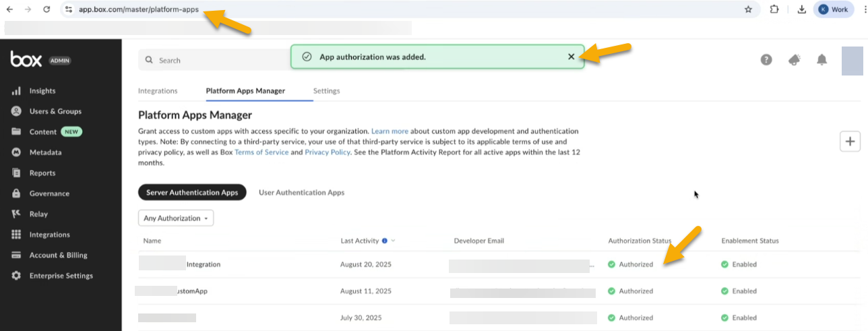The image size is (868, 331).
Task: Reload the page in the browser
Action: (46, 9)
